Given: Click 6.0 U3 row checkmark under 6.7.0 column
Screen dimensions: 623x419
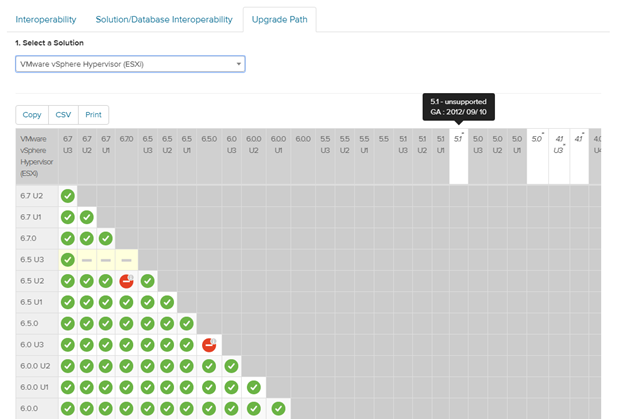Looking at the screenshot, I should pyautogui.click(x=126, y=345).
